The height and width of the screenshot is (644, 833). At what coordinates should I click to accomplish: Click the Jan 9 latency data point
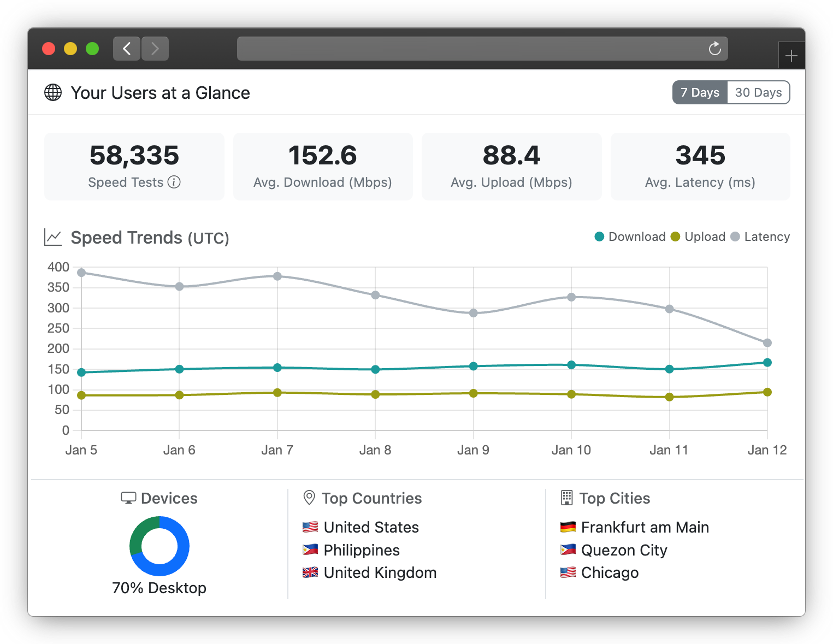tap(473, 313)
